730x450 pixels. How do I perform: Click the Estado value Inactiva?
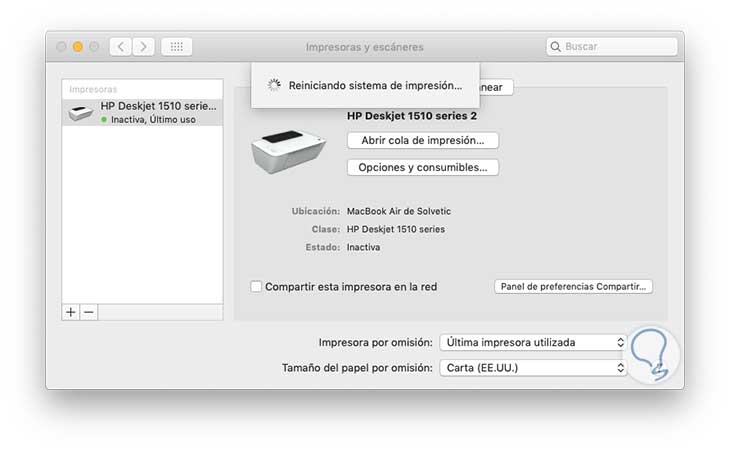pyautogui.click(x=363, y=247)
